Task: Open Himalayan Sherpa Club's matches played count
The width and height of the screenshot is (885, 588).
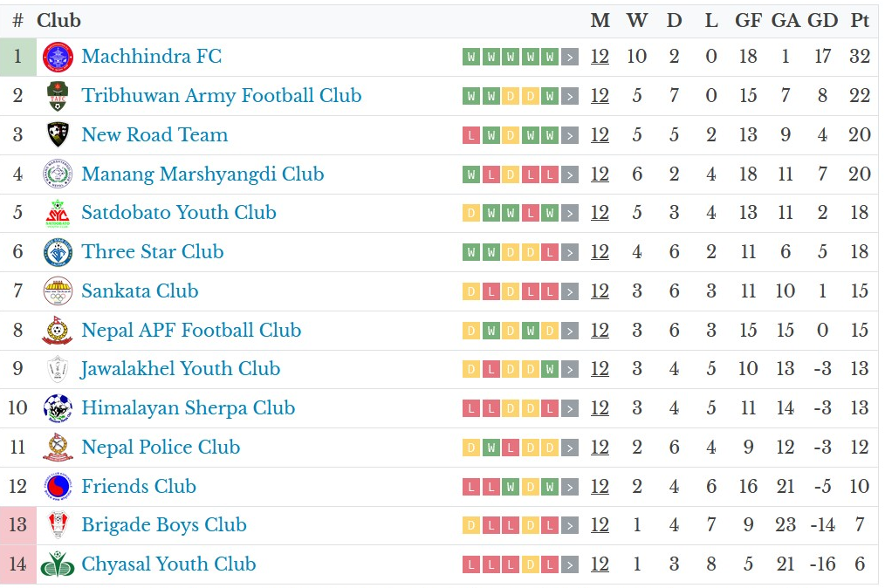Action: coord(600,408)
